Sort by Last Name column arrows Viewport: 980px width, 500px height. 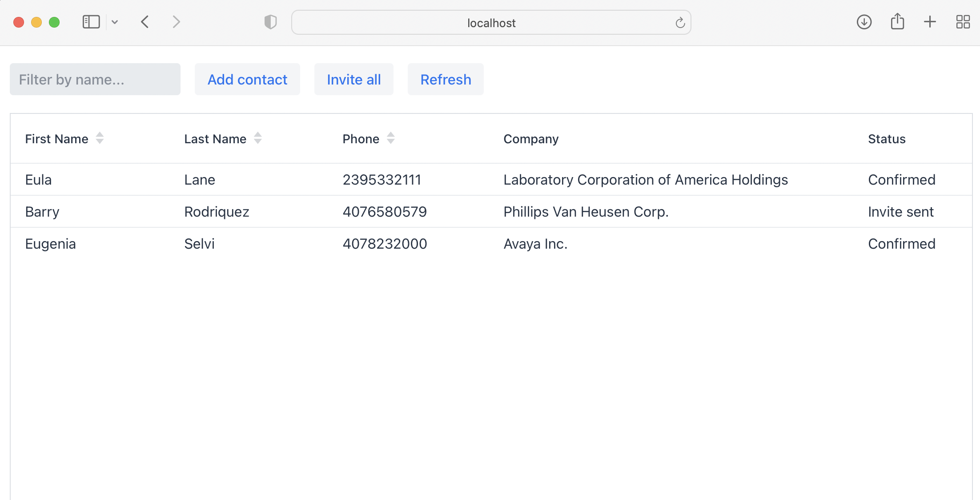point(257,138)
